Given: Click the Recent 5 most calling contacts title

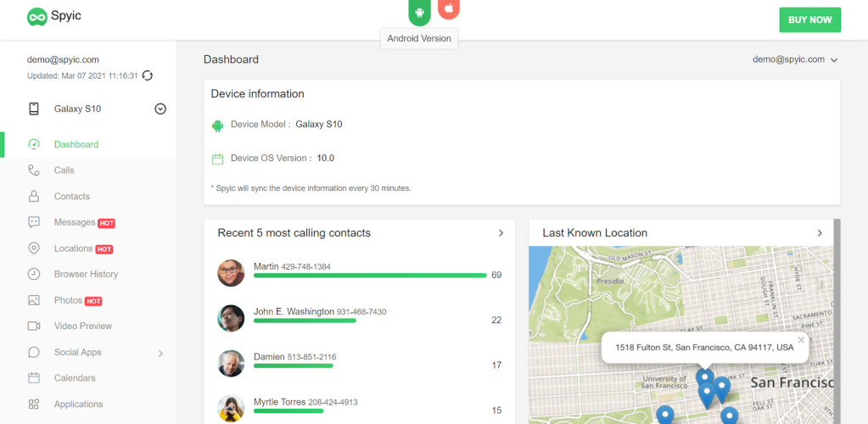Looking at the screenshot, I should point(294,233).
